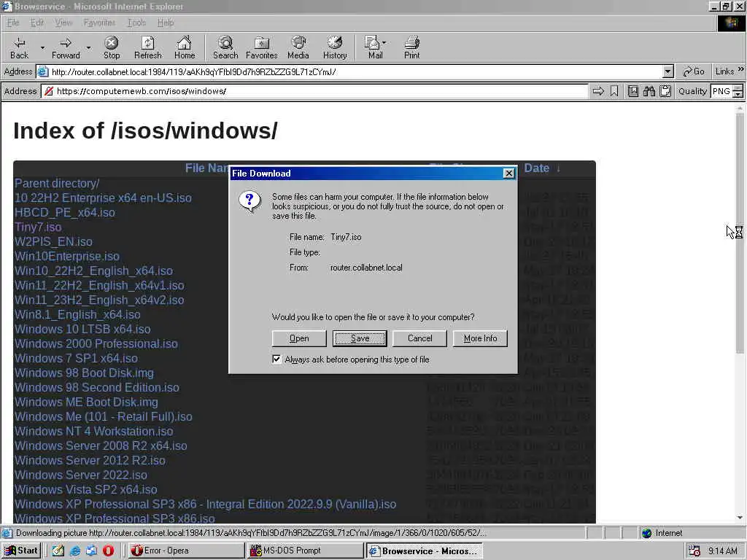
Task: Open the Favorites pane toolbar icon
Action: (x=262, y=48)
